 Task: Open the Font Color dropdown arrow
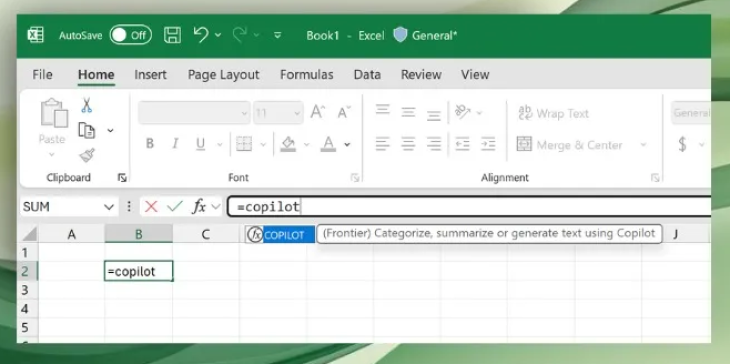347,145
